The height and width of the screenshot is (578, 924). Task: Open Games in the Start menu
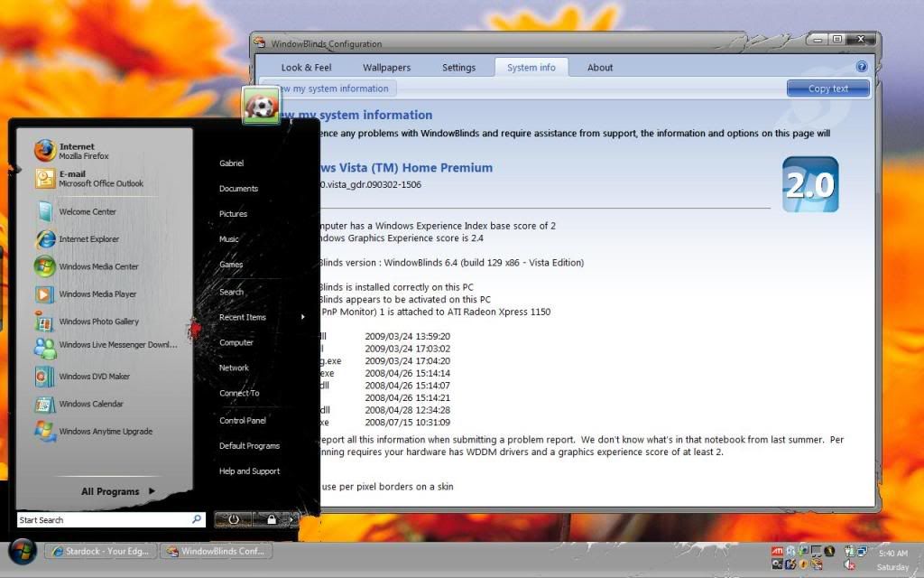[231, 265]
